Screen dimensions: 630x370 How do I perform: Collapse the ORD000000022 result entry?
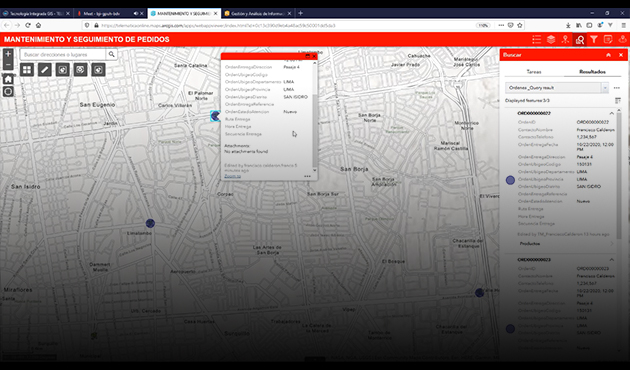click(x=612, y=113)
